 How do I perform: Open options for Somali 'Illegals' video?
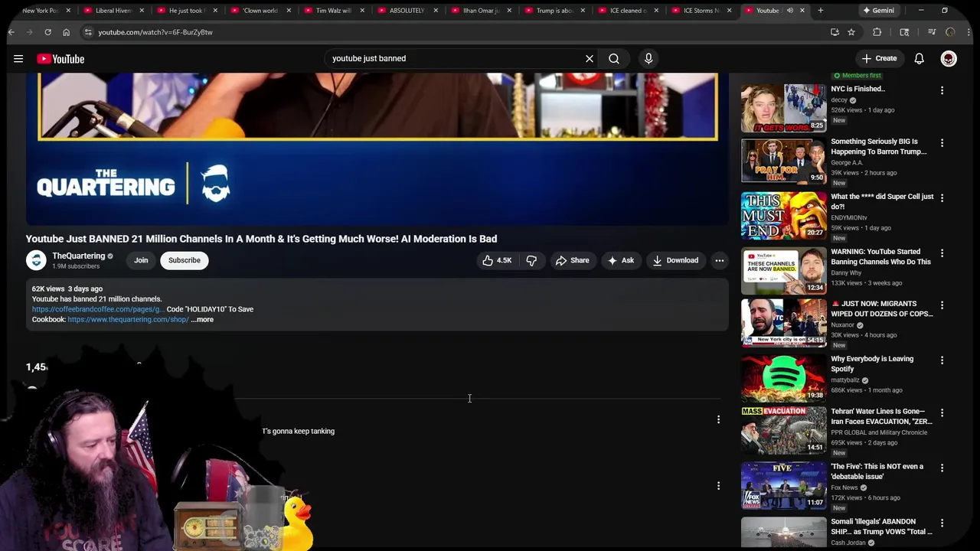click(942, 523)
